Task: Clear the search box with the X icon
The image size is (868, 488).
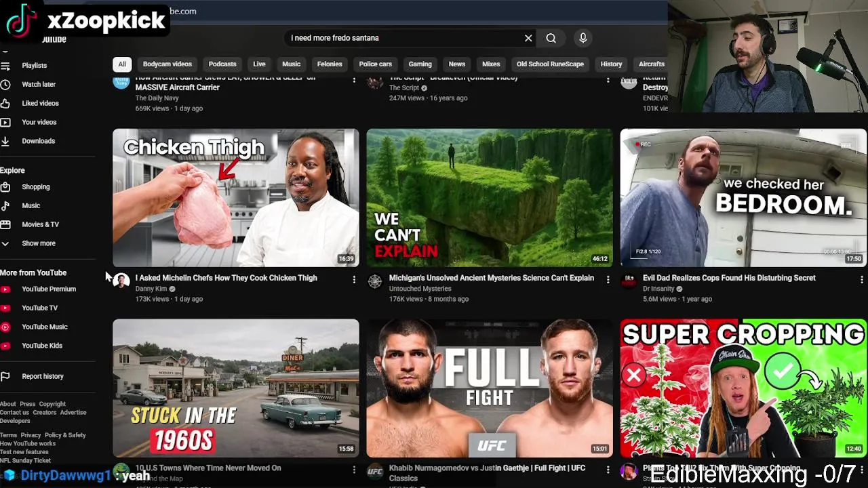Action: [x=528, y=38]
